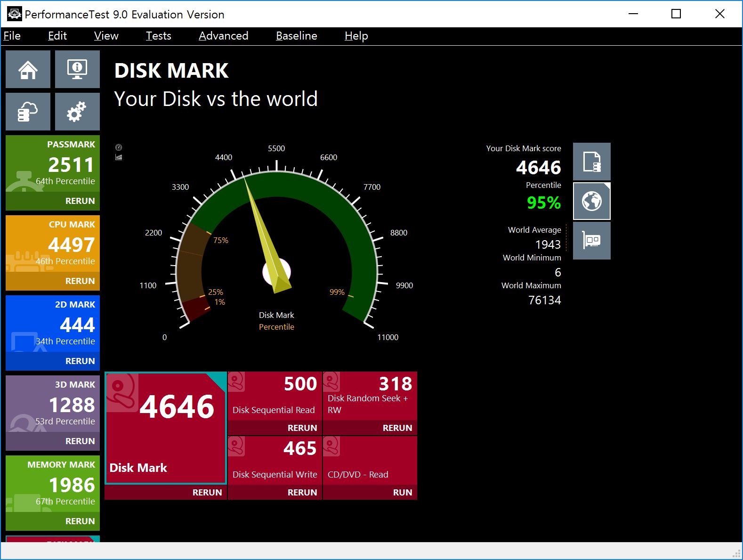Click the local file results icon
743x560 pixels.
[x=592, y=162]
